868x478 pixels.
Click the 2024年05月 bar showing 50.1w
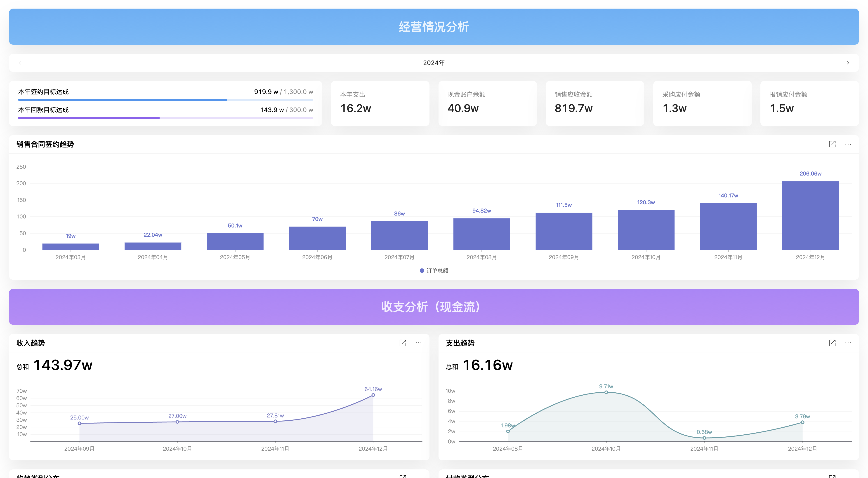[235, 241]
